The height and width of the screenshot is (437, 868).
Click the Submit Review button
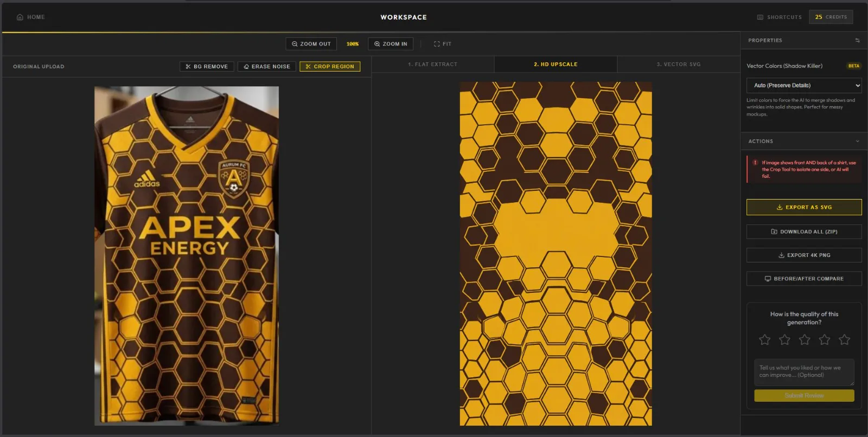pyautogui.click(x=804, y=396)
